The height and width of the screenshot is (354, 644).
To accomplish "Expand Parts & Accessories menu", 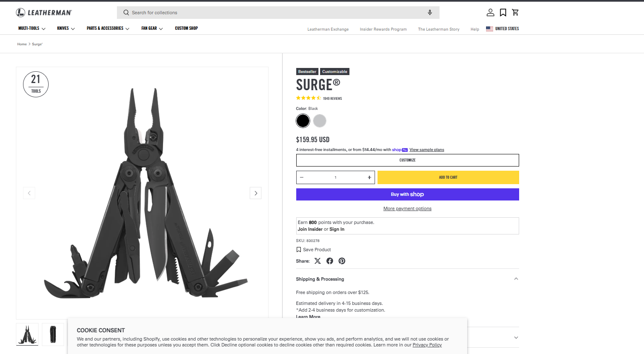I will [x=108, y=29].
